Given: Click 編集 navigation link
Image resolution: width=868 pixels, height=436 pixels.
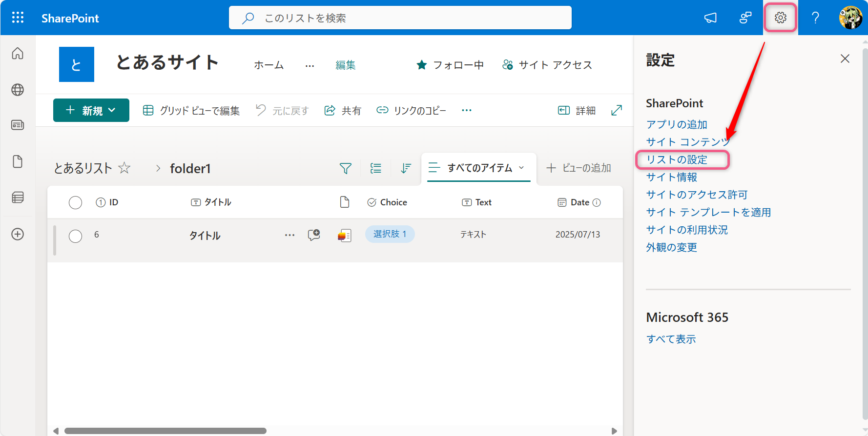Looking at the screenshot, I should (x=346, y=65).
